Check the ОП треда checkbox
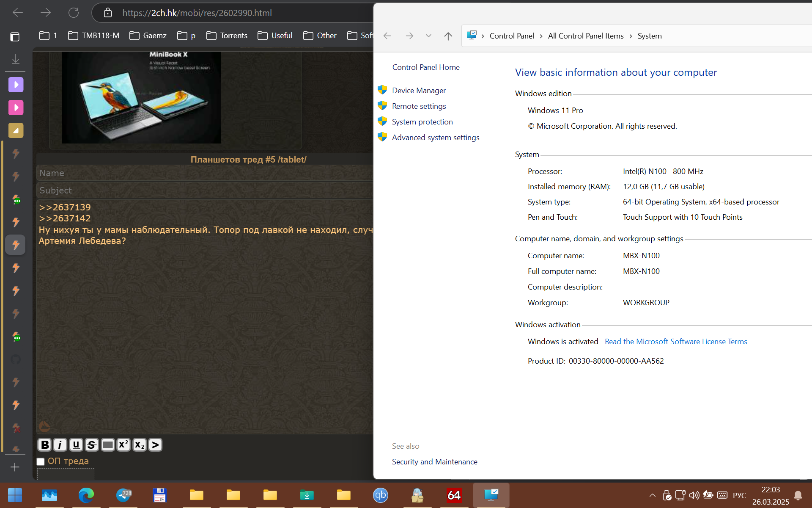The width and height of the screenshot is (812, 508). click(x=41, y=461)
